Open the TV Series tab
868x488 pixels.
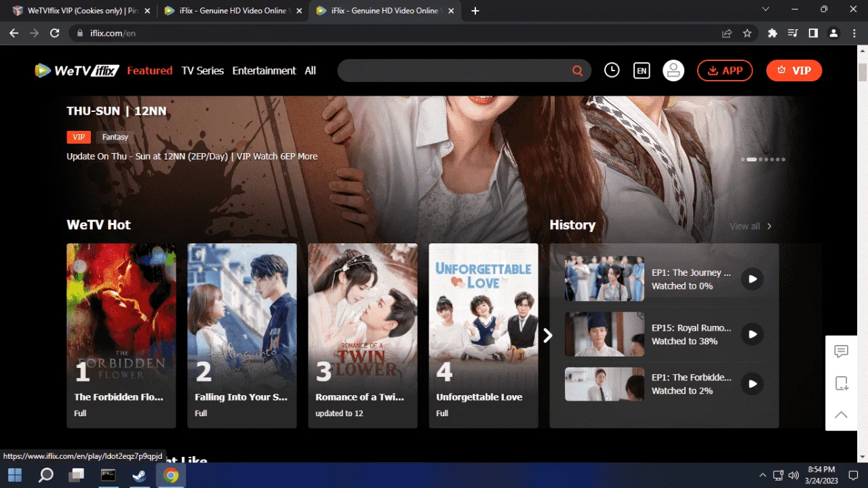tap(203, 70)
